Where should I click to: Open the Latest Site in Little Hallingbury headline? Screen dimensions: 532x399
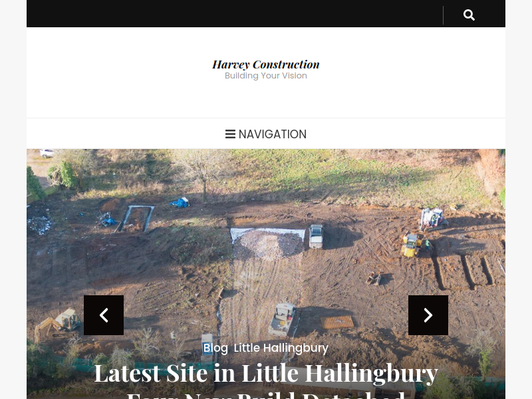266,373
